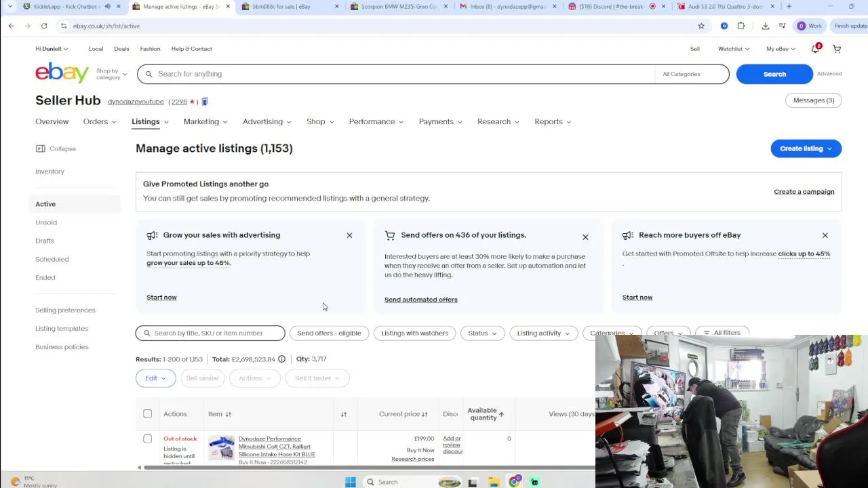Open the Performance menu
Screen dimensions: 868x488
coord(376,121)
